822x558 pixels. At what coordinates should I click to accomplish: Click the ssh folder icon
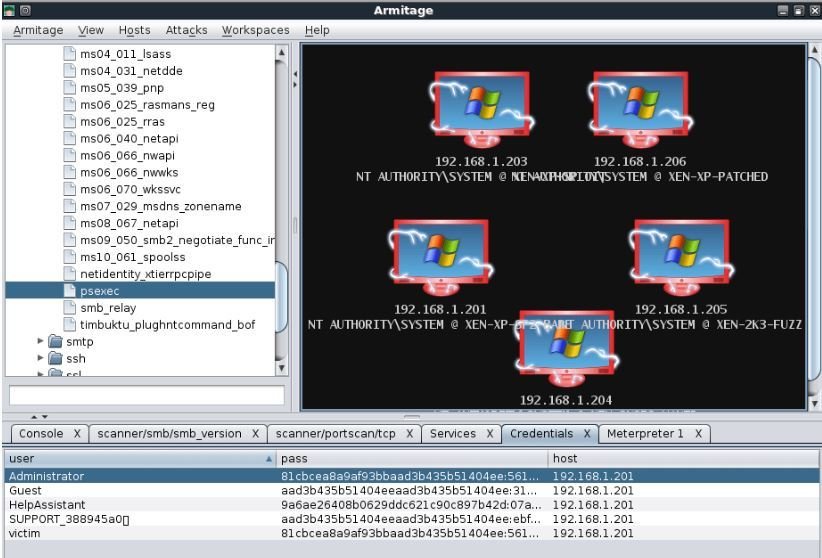[55, 358]
